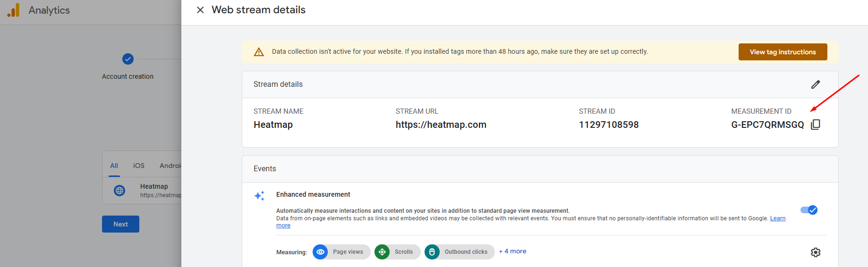Screen dimensions: 868x267
Task: Click the Page views chip
Action: click(x=341, y=252)
